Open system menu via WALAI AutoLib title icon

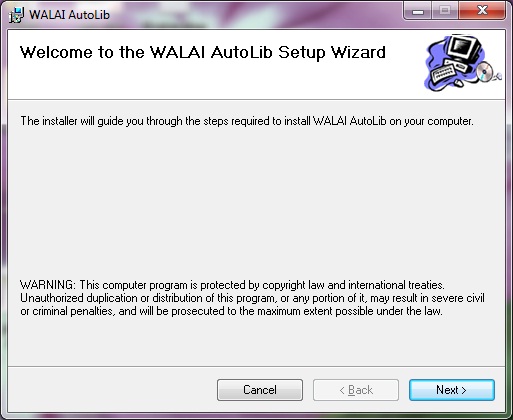pyautogui.click(x=16, y=15)
